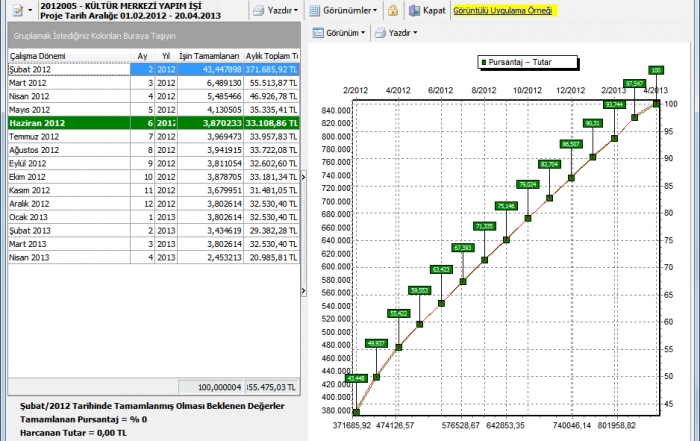The height and width of the screenshot is (441, 700).
Task: Select the Aralık 2012 row
Action: 68,203
